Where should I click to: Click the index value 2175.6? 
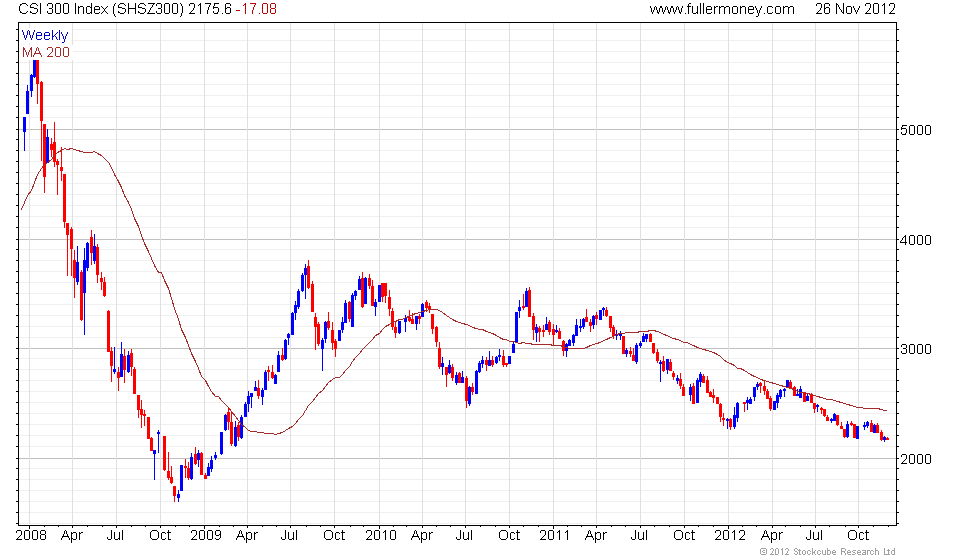[x=210, y=9]
